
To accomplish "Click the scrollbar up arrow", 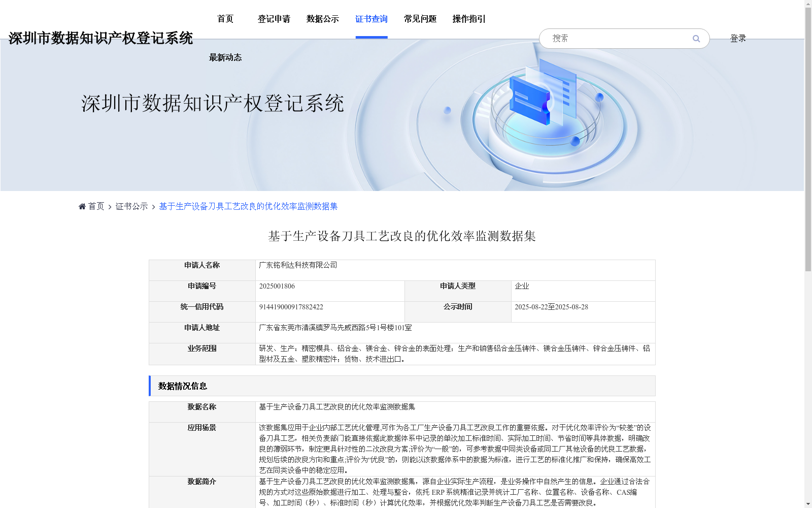I will click(808, 4).
